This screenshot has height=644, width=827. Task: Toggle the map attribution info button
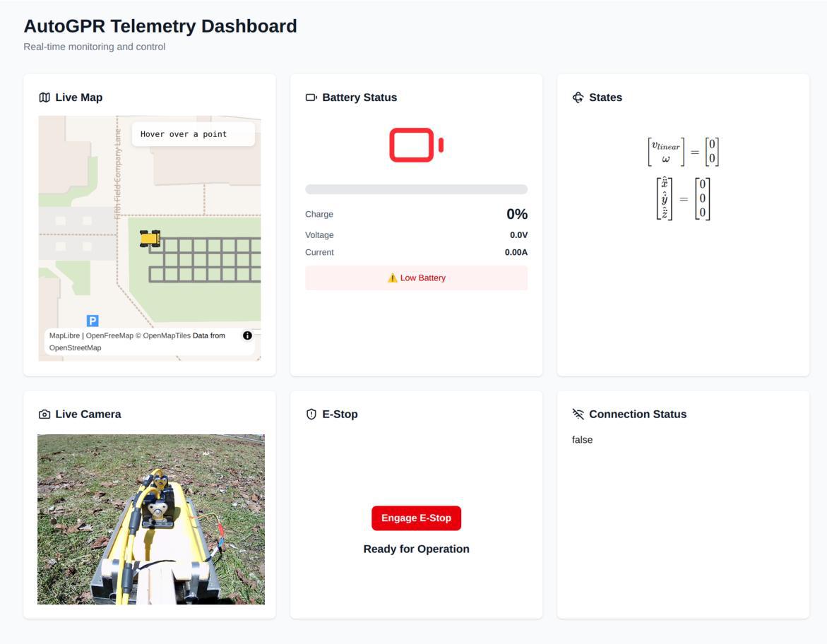point(247,335)
